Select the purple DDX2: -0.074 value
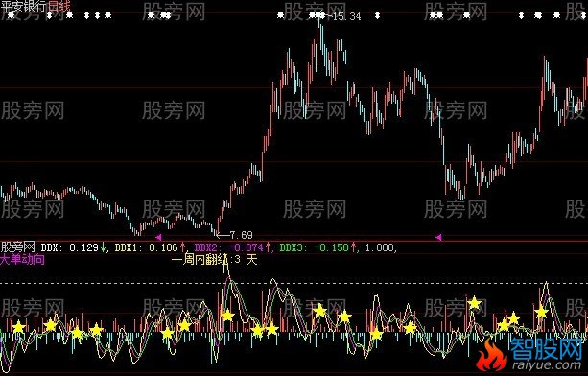Screen dimensions: 588x376 pyautogui.click(x=229, y=247)
